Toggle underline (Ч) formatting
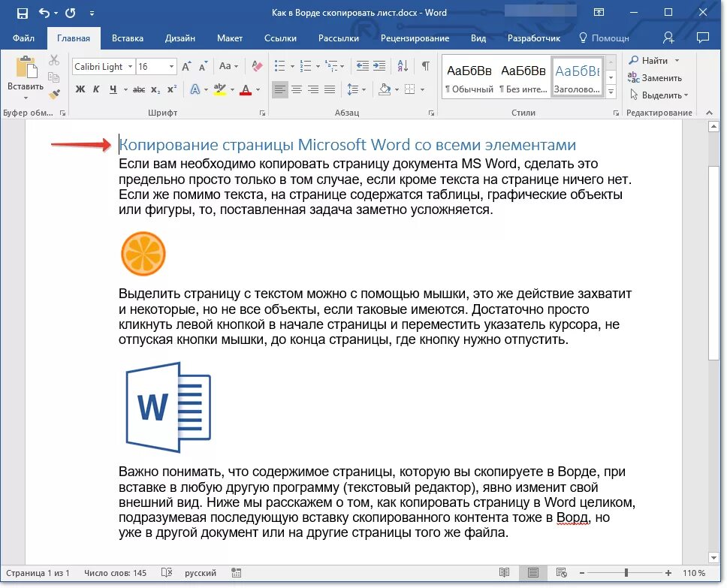 pos(113,89)
